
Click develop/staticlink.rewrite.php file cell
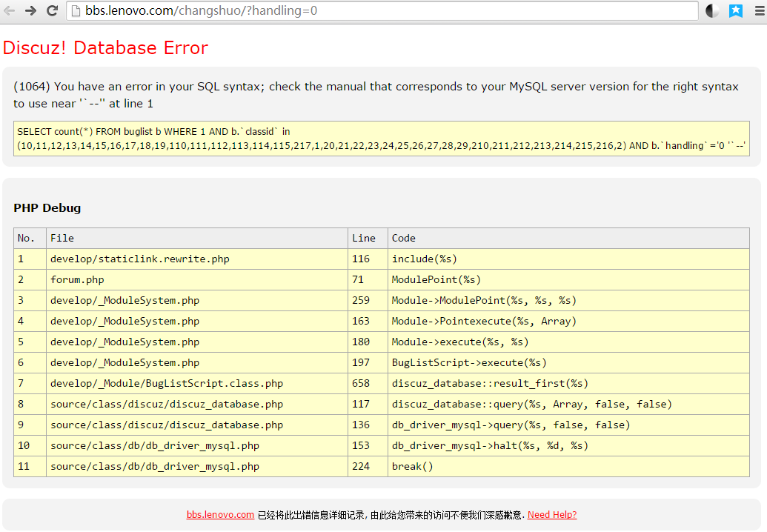[x=197, y=259]
